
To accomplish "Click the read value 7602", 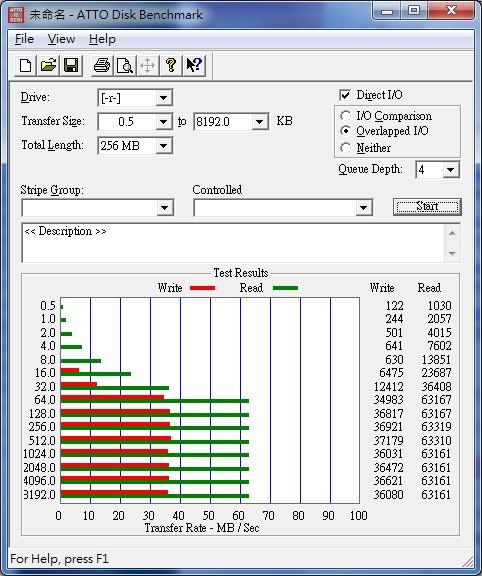I will (x=439, y=346).
